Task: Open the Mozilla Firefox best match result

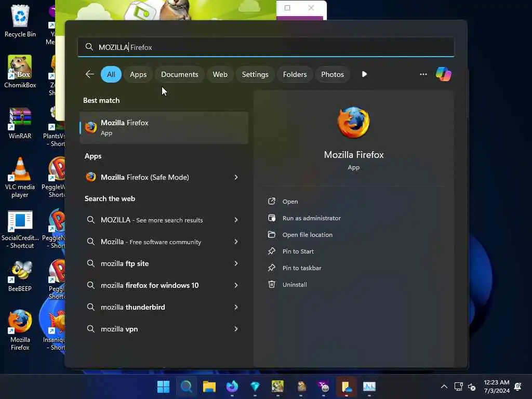Action: pyautogui.click(x=164, y=128)
